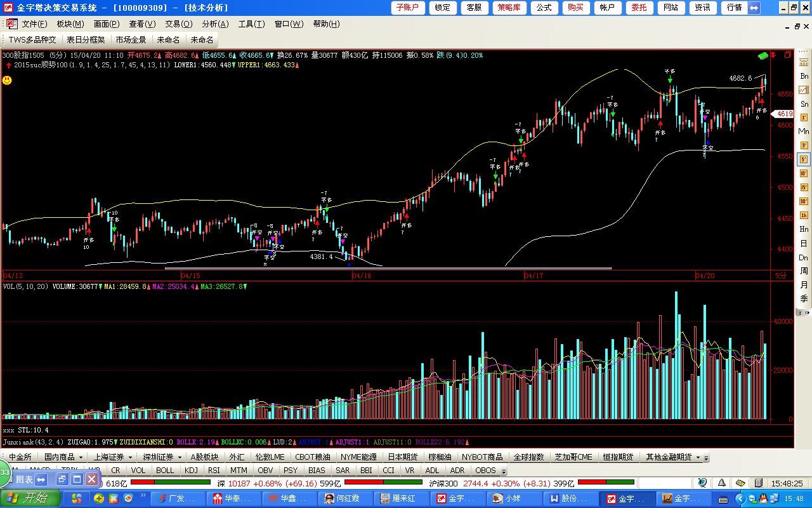The width and height of the screenshot is (812, 508).
Task: Click the 策略库 button
Action: (509, 8)
